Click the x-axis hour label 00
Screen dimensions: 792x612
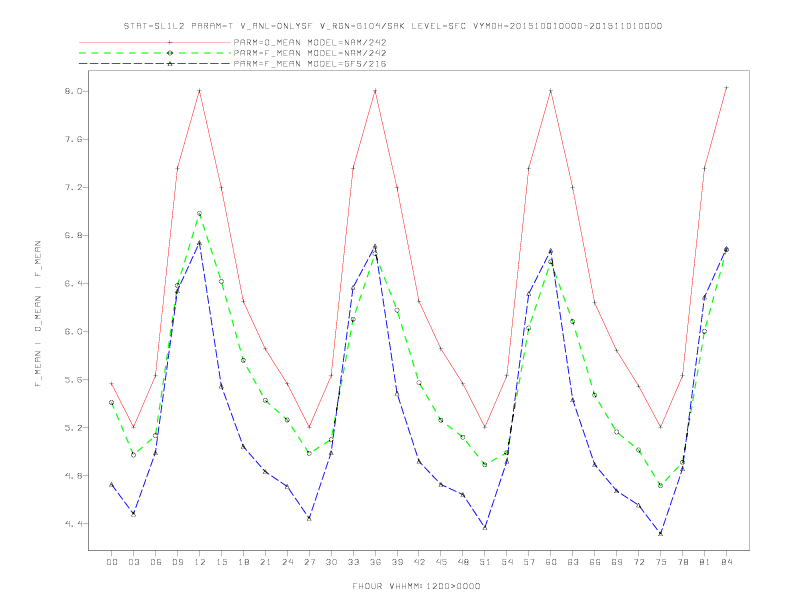[112, 562]
